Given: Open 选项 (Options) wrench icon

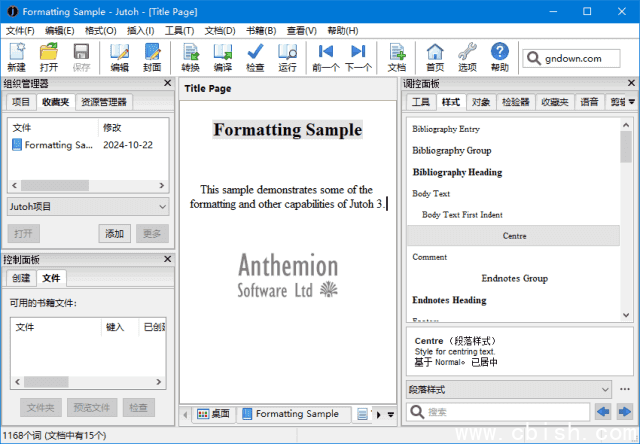Looking at the screenshot, I should 467,57.
